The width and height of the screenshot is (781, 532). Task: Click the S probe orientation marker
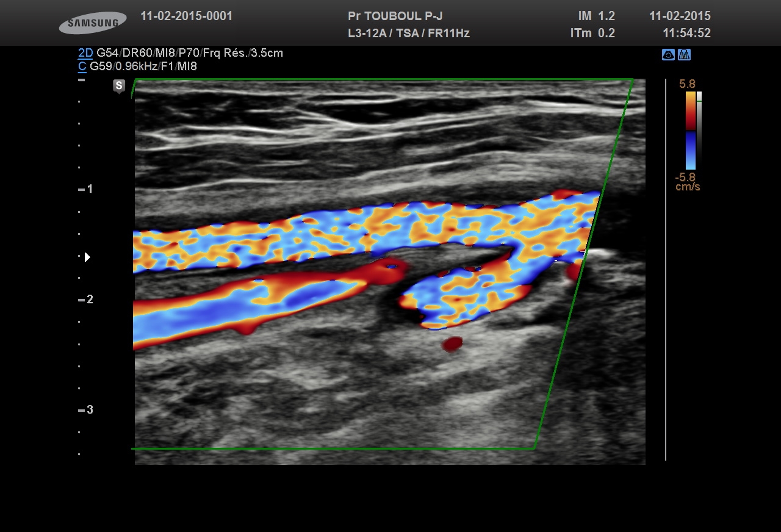[119, 86]
